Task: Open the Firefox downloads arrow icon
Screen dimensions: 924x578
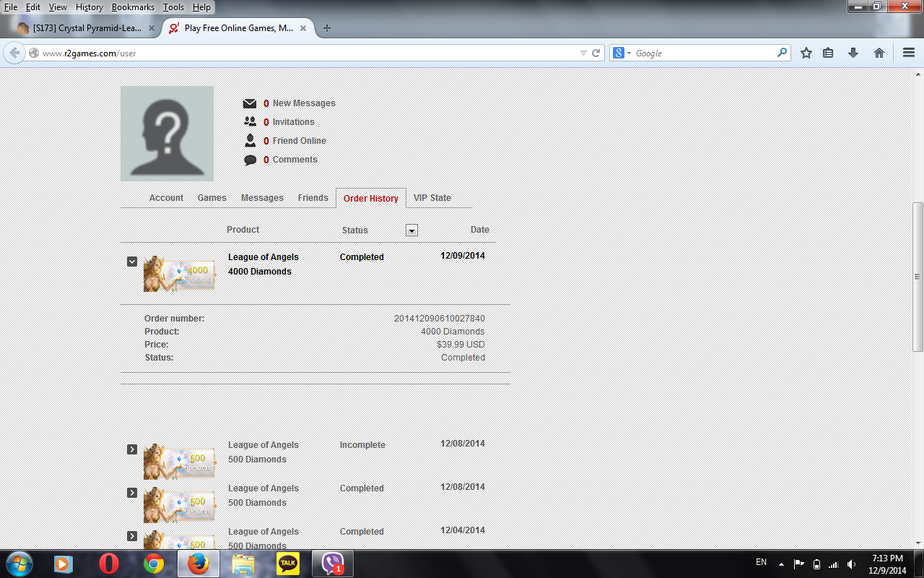Action: (853, 53)
